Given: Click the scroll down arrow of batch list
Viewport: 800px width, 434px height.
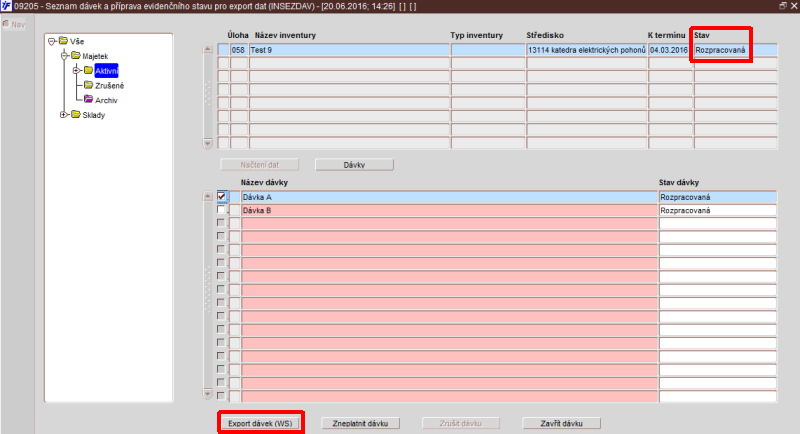Looking at the screenshot, I should 208,393.
